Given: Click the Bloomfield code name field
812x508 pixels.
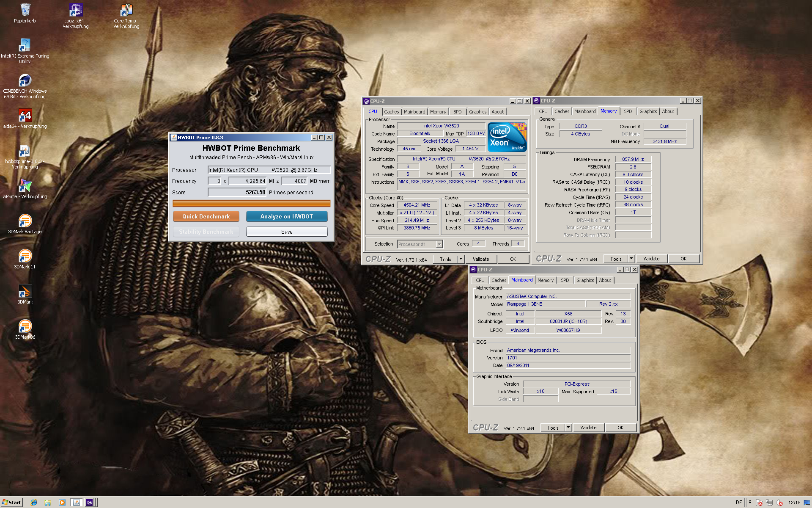Looking at the screenshot, I should coord(420,133).
